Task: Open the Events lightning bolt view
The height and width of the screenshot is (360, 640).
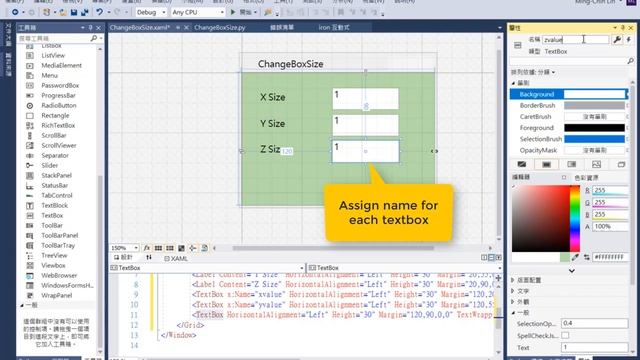Action: 629,39
